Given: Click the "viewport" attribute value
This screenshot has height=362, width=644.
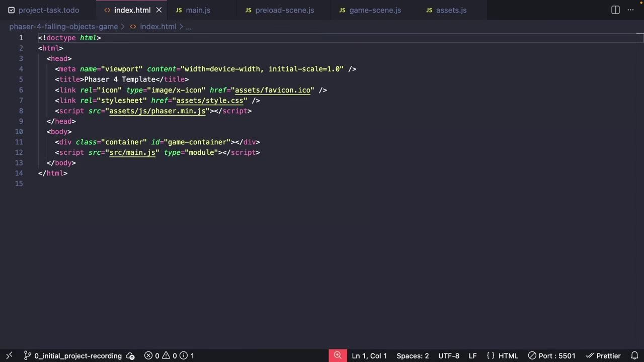Looking at the screenshot, I should point(122,69).
